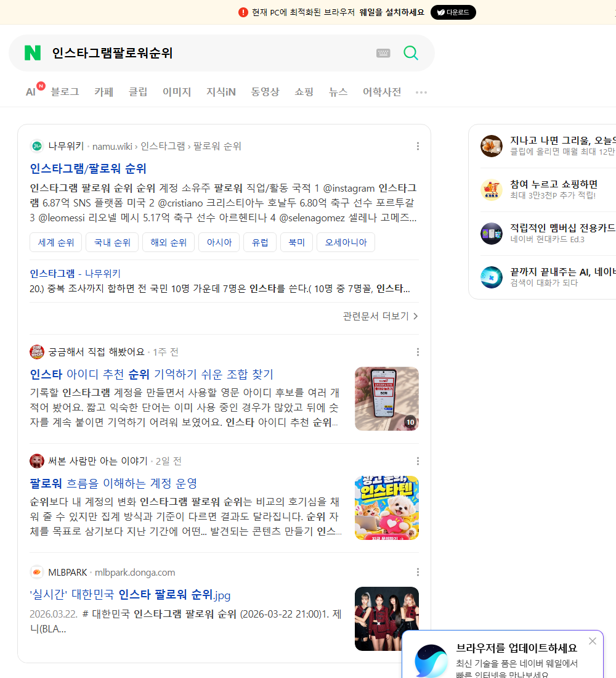The image size is (616, 678).
Task: Close the 브라우저를 업데이트하세요 popup
Action: point(593,641)
